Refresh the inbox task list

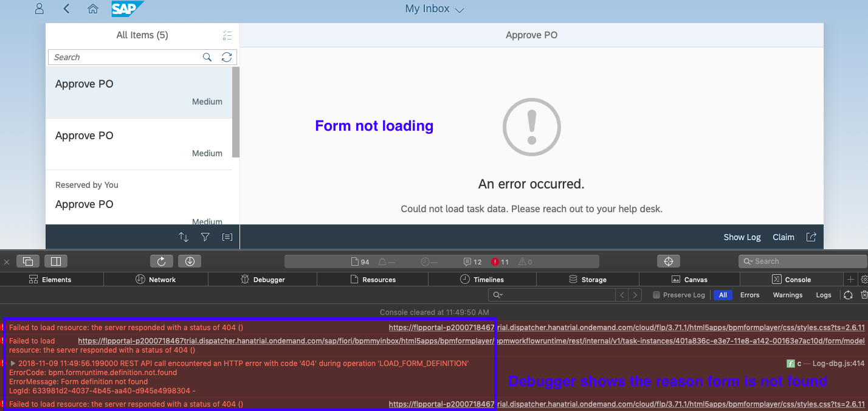(227, 57)
